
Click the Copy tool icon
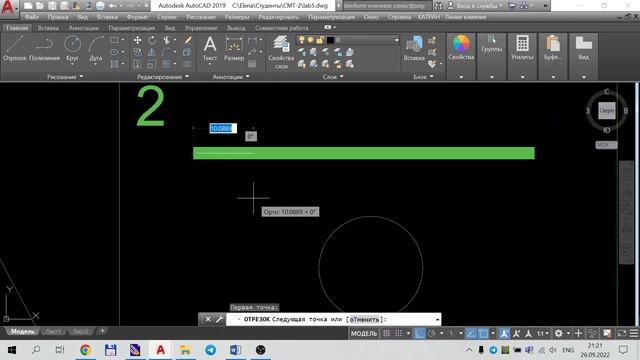(x=138, y=52)
